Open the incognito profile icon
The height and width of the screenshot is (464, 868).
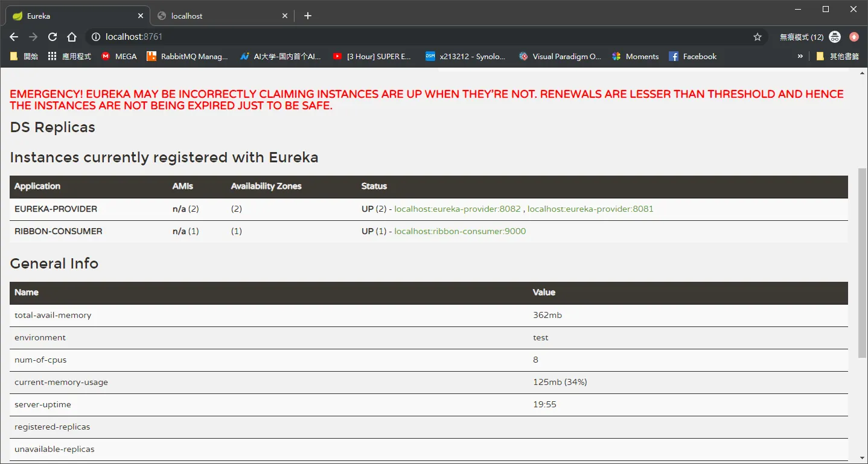tap(835, 37)
